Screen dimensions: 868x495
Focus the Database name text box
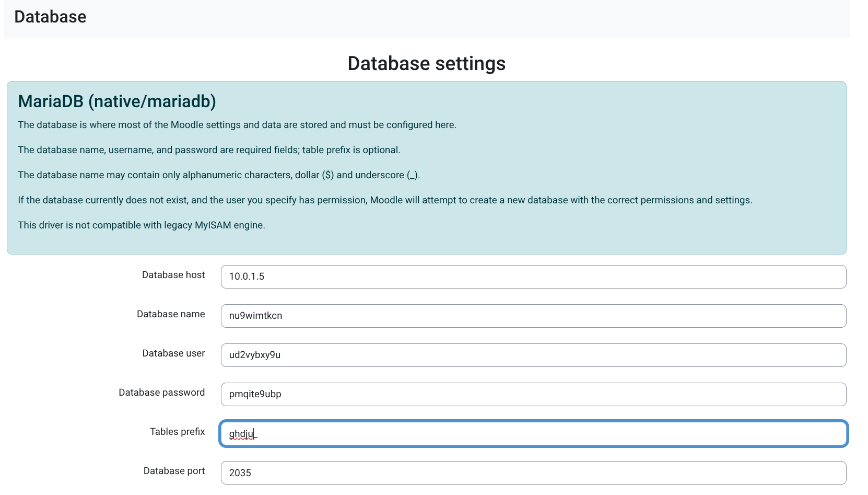533,316
